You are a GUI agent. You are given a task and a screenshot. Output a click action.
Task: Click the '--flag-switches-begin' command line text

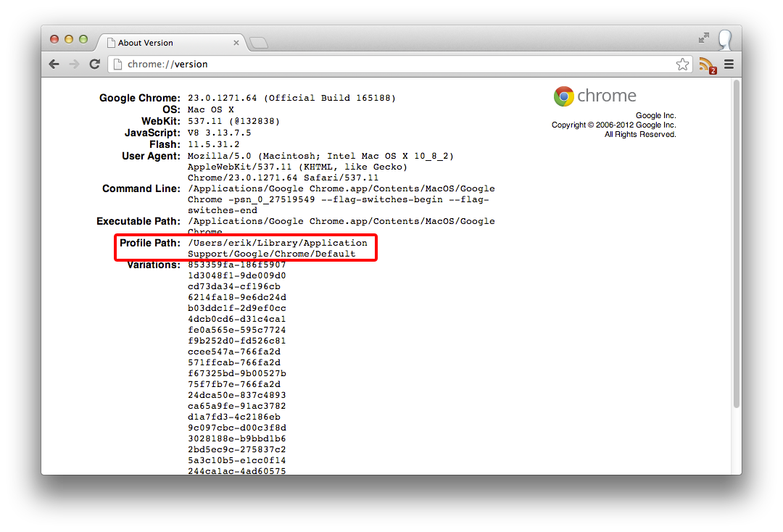(x=381, y=199)
